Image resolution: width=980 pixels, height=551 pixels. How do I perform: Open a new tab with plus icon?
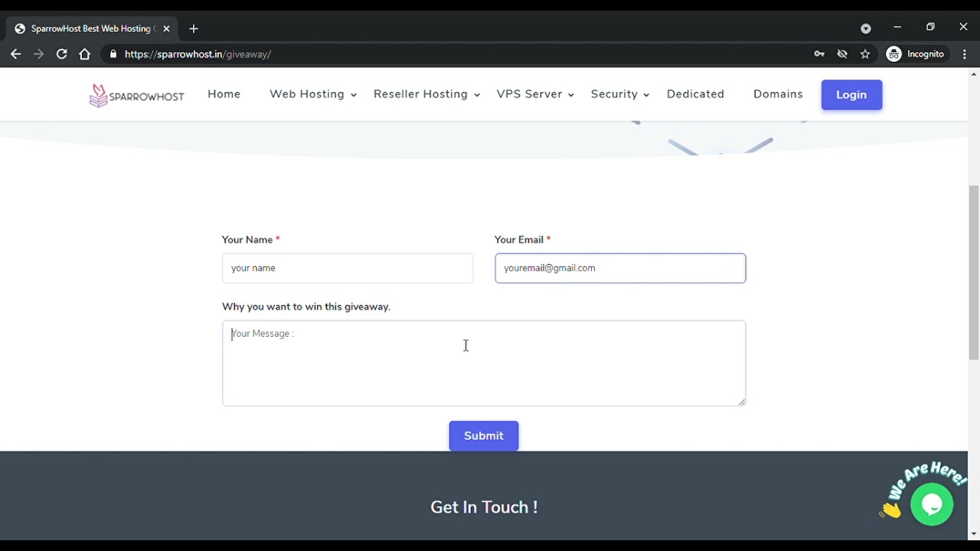coord(194,28)
